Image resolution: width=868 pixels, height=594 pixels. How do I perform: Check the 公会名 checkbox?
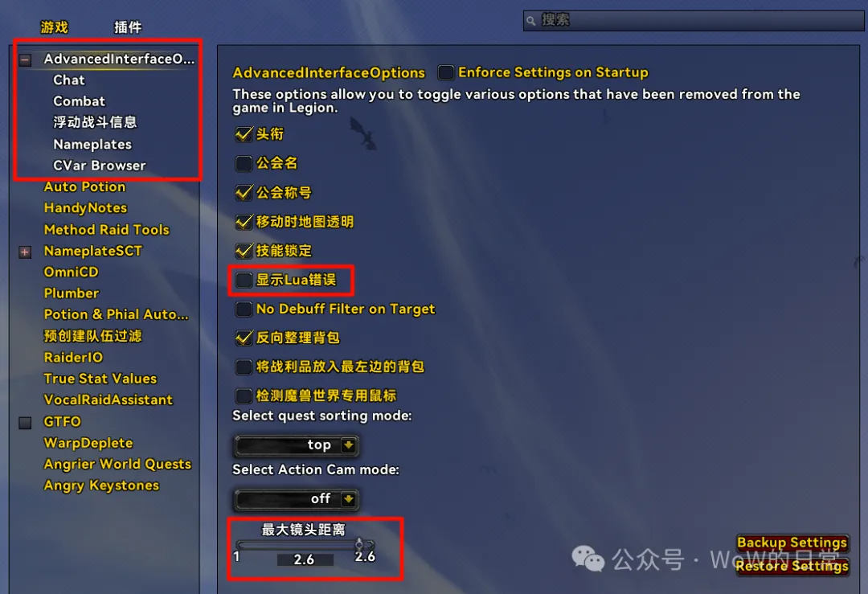(x=244, y=163)
